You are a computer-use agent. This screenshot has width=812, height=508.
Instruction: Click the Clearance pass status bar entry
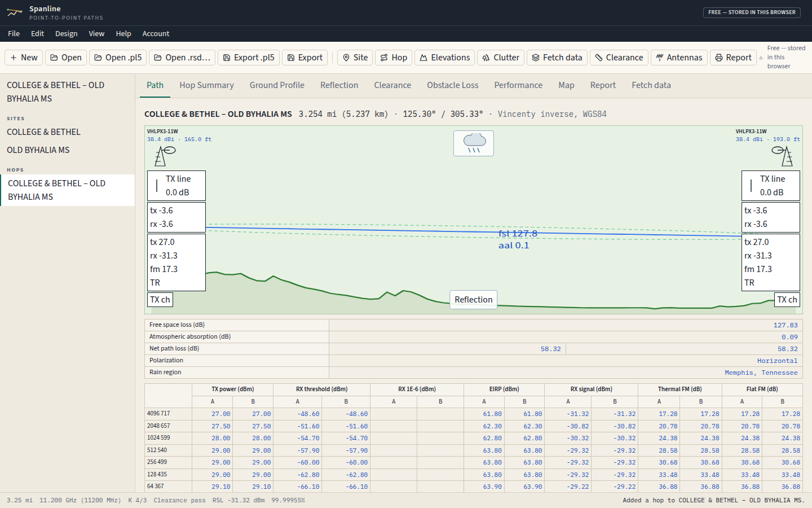(x=179, y=501)
